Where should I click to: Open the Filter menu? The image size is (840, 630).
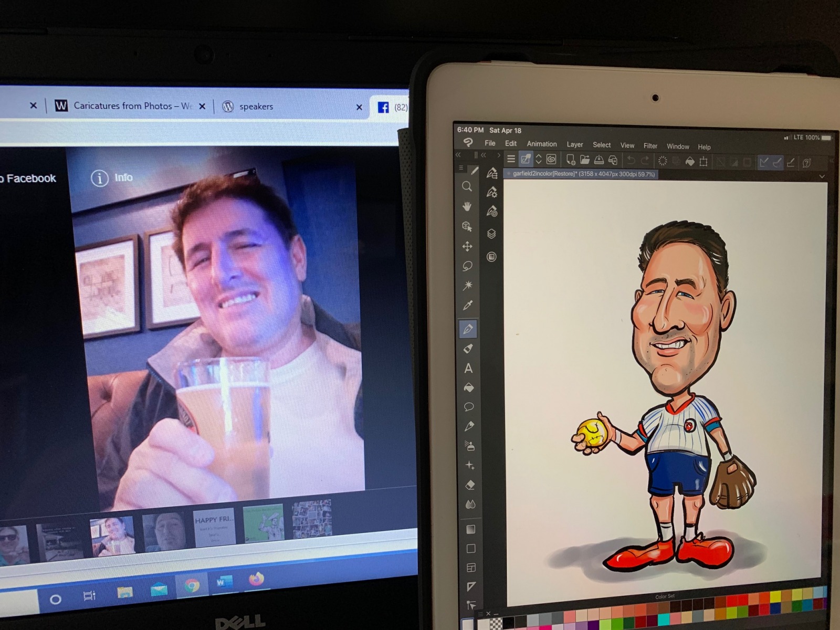(650, 146)
